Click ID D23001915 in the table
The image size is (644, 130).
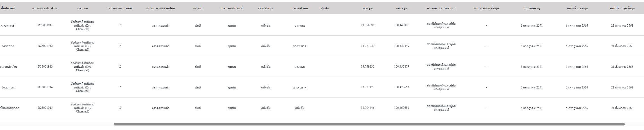pyautogui.click(x=45, y=108)
